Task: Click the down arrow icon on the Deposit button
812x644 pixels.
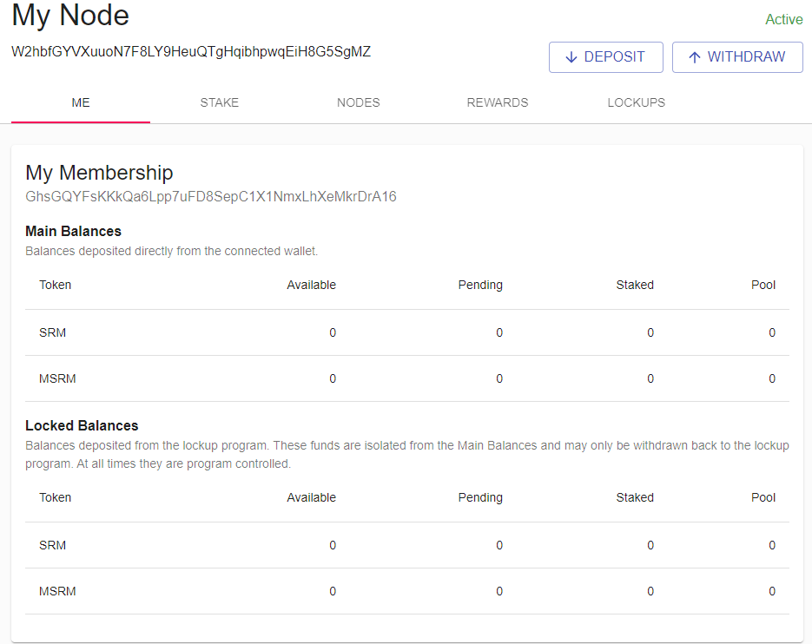Action: (571, 57)
